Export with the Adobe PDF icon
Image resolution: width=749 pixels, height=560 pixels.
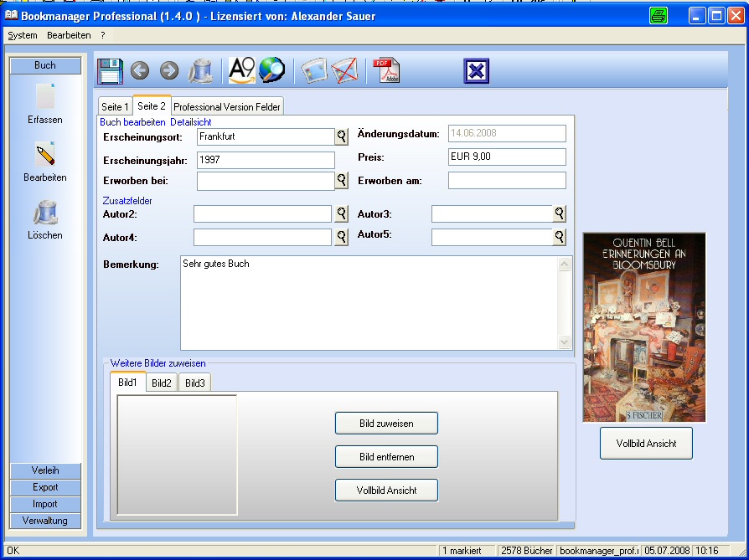coord(385,71)
